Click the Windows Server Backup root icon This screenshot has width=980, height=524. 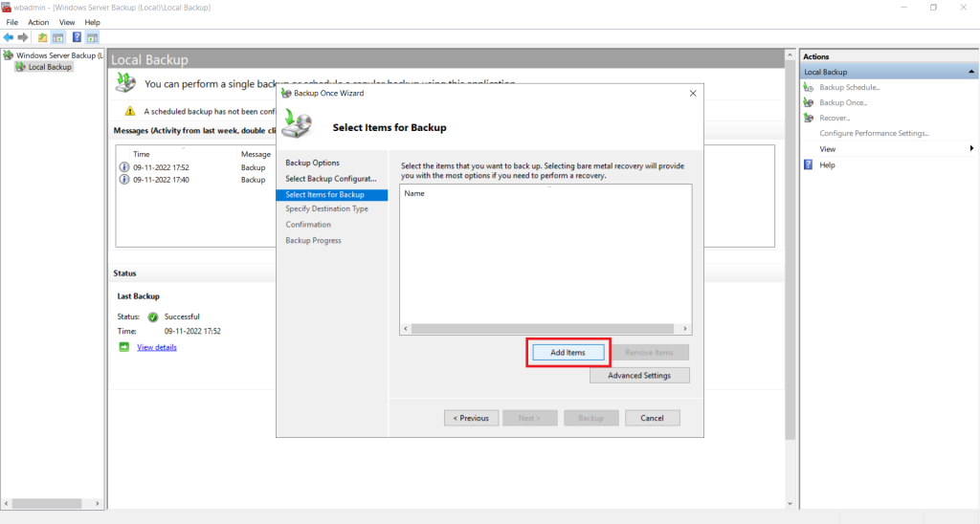pos(8,55)
